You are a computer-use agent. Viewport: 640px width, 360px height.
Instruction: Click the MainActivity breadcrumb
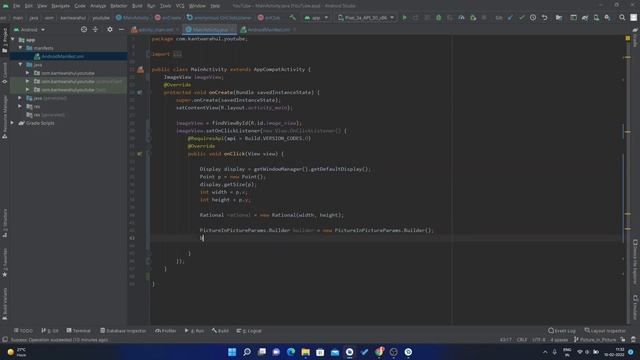pos(133,18)
